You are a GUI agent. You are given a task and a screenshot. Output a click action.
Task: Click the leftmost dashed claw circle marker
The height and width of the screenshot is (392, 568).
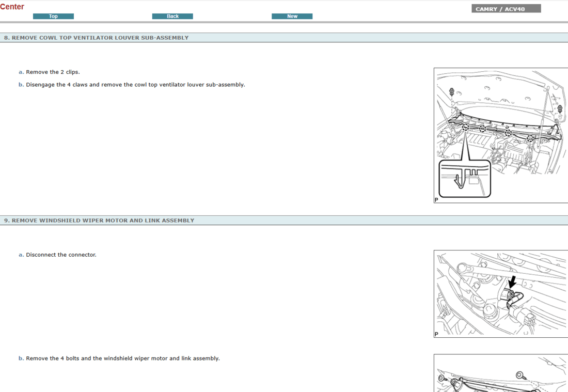click(465, 127)
